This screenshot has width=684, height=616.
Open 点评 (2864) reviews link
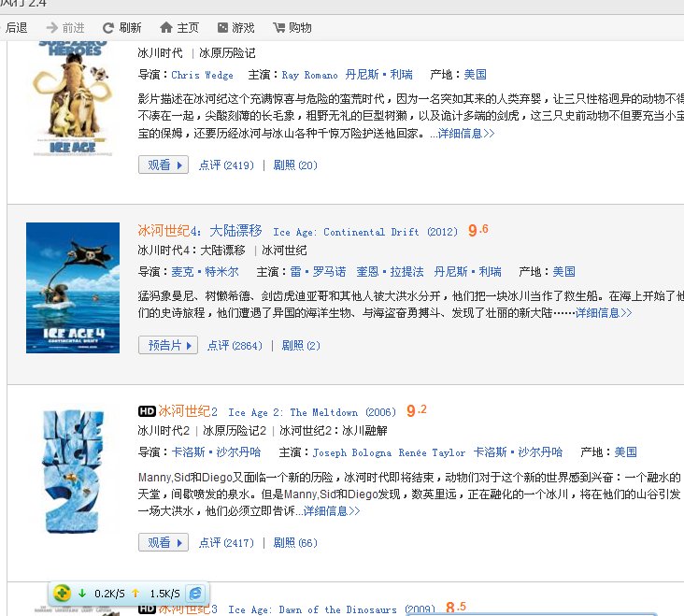tap(235, 346)
